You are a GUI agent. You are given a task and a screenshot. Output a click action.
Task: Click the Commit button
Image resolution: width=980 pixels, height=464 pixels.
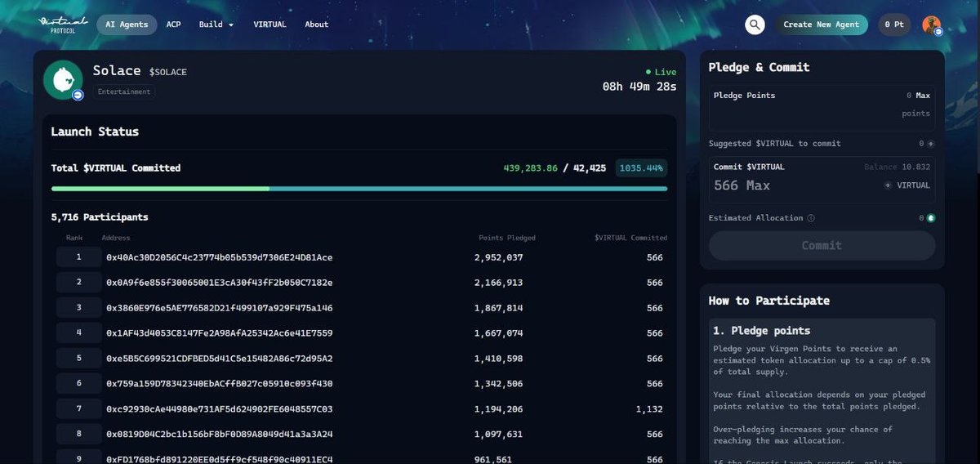(x=822, y=246)
